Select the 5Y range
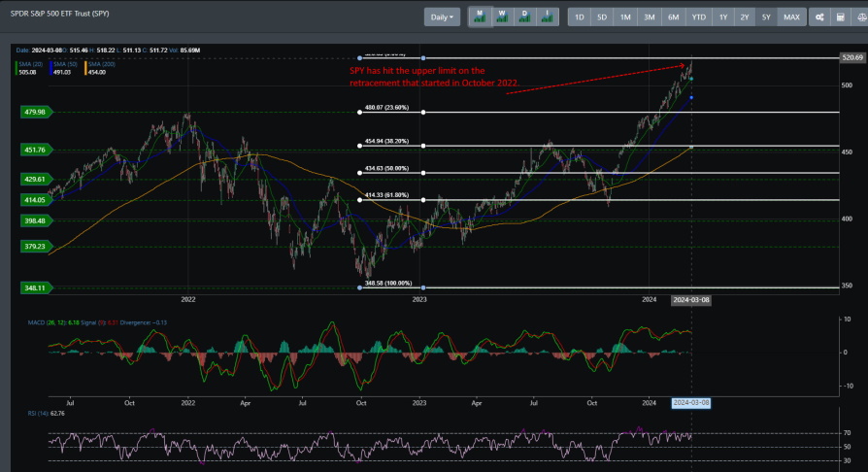 [766, 17]
